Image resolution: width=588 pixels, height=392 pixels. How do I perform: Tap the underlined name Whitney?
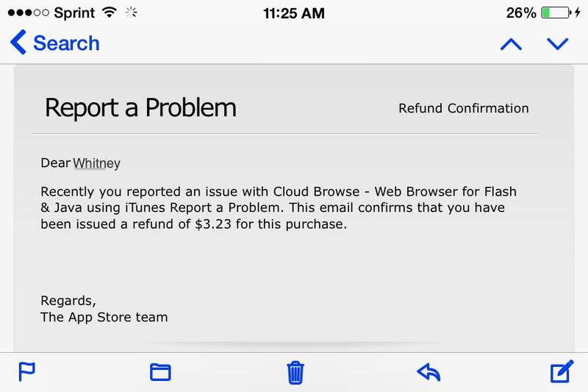pos(97,163)
